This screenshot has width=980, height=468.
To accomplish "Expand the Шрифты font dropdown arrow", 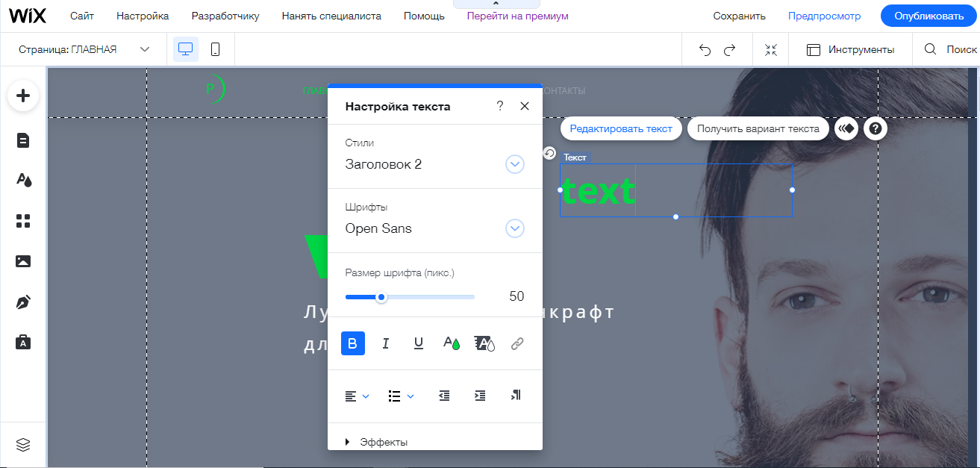I will coord(515,228).
